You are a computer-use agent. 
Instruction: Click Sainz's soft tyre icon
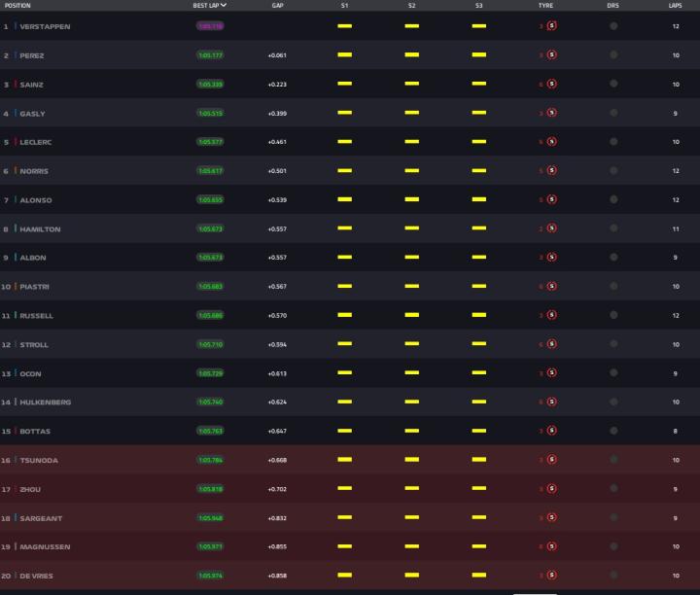(x=552, y=85)
